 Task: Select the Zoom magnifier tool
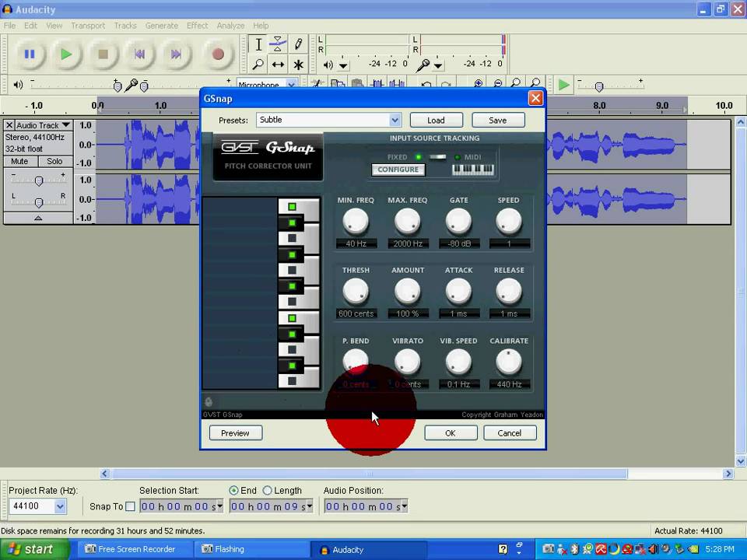(x=258, y=64)
